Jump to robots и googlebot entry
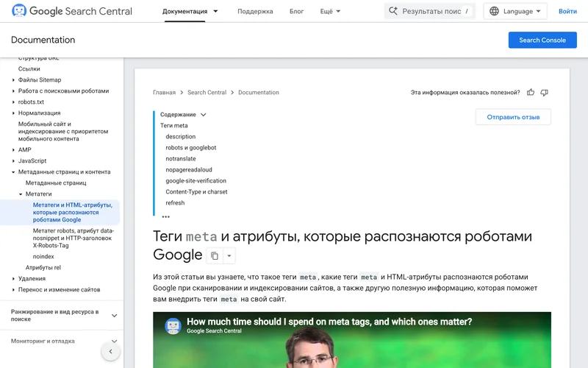The image size is (588, 368). tap(191, 148)
